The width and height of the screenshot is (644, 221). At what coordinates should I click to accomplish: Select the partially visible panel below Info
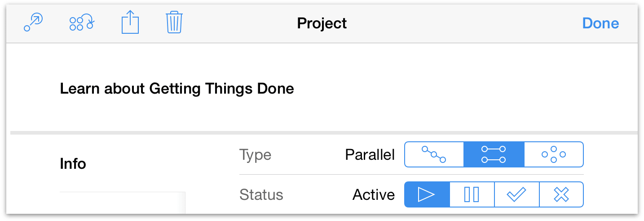click(x=122, y=203)
